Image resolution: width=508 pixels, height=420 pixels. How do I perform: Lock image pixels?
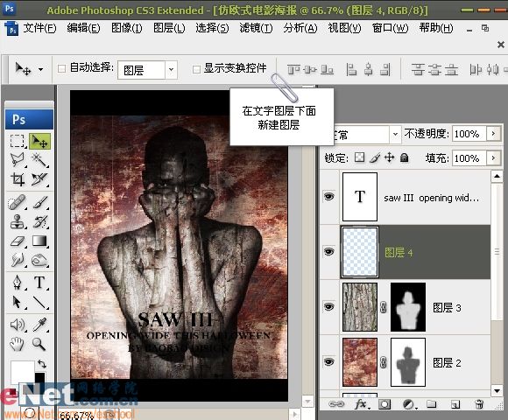[x=375, y=157]
